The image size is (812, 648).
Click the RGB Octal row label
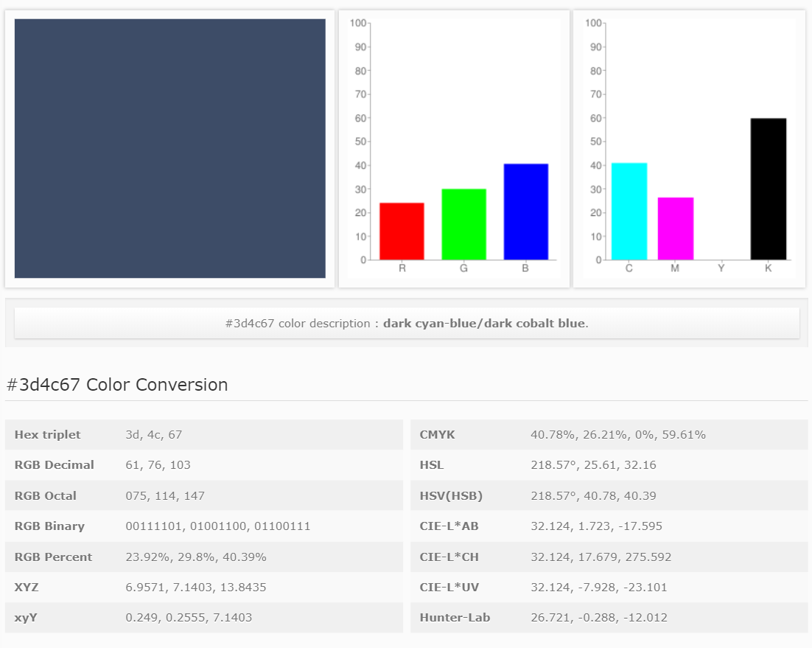point(45,496)
